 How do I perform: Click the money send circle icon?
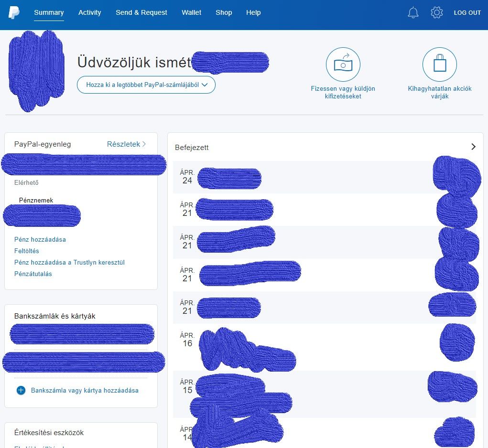tap(343, 64)
